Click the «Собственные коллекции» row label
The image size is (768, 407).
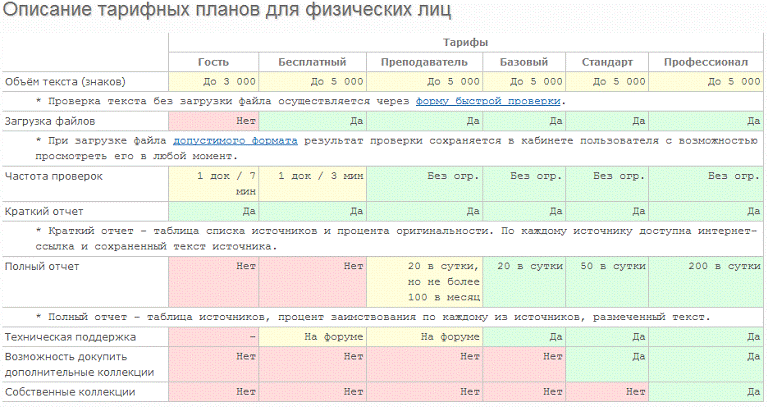click(70, 392)
